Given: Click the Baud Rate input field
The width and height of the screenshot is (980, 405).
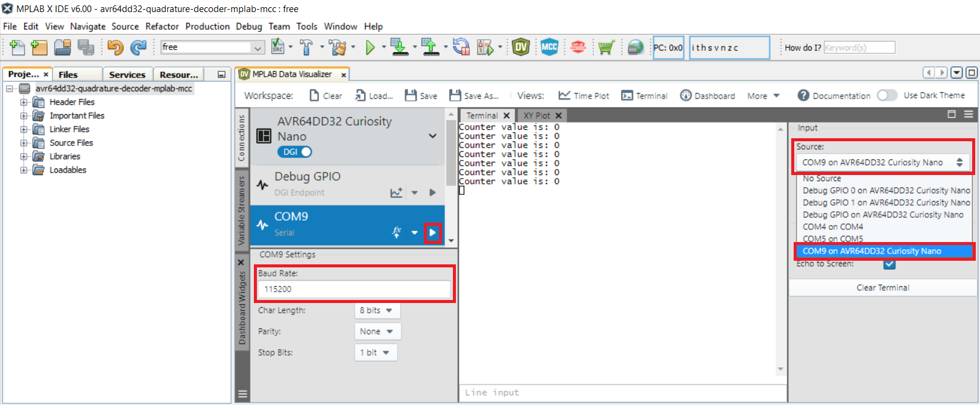Looking at the screenshot, I should point(354,289).
